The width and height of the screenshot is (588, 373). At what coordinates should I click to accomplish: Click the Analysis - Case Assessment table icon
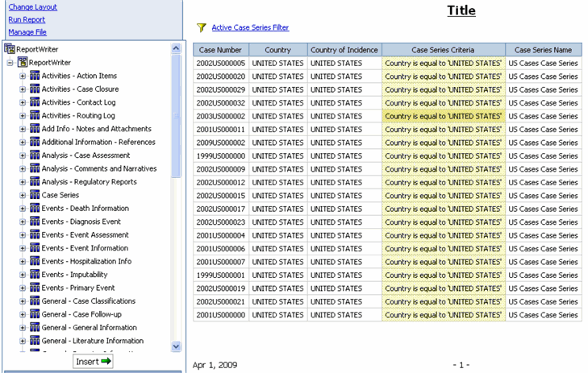[35, 155]
